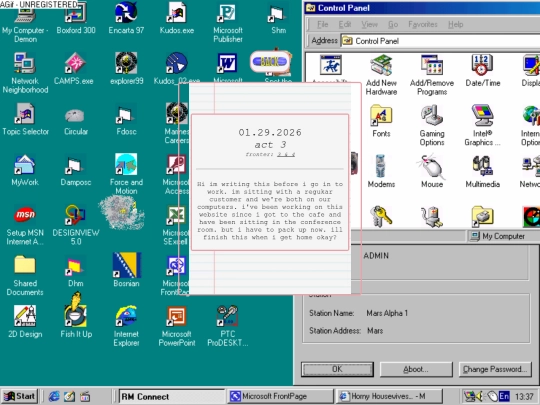Select the "Mars Alpha 1" station name text
Viewport: 540px width, 405px height.
coord(387,313)
